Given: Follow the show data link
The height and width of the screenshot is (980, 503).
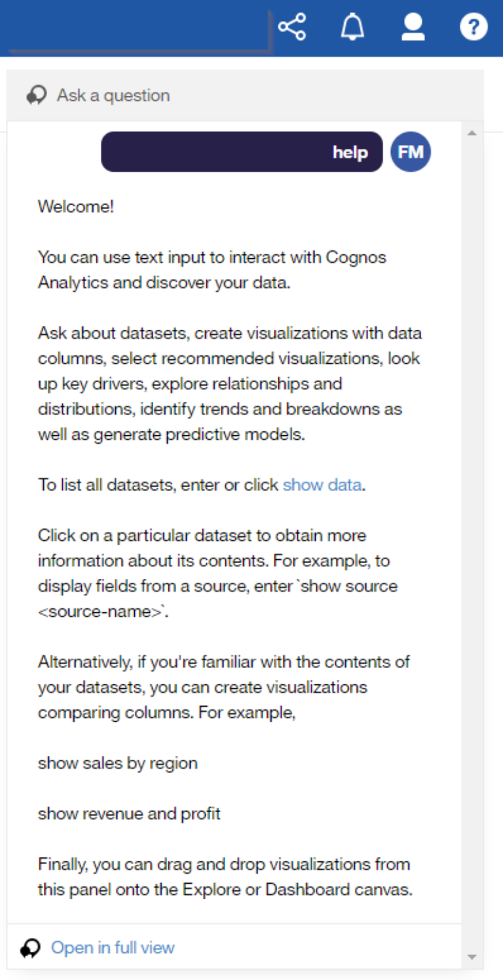Looking at the screenshot, I should click(x=322, y=485).
